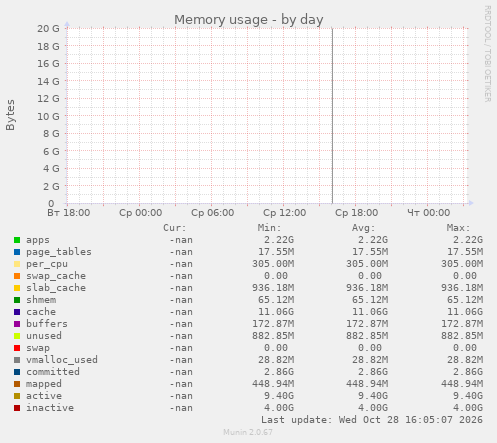The width and height of the screenshot is (497, 443).
Task: Click the swap red swatch
Action: 17,348
